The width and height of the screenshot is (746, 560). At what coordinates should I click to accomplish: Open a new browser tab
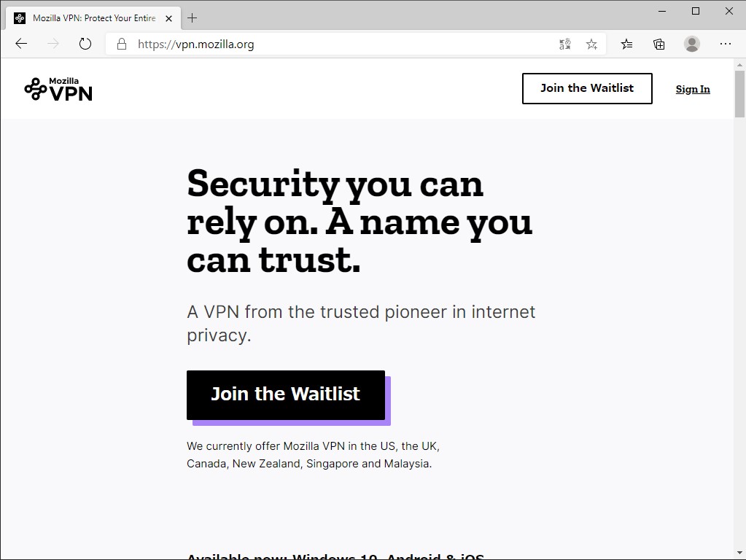192,17
